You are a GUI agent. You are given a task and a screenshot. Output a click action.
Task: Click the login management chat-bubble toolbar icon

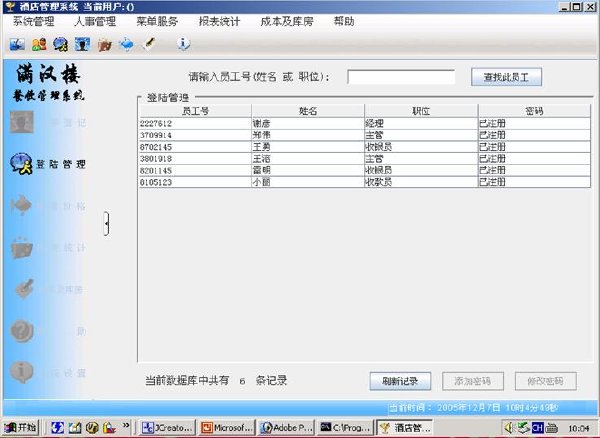point(61,45)
